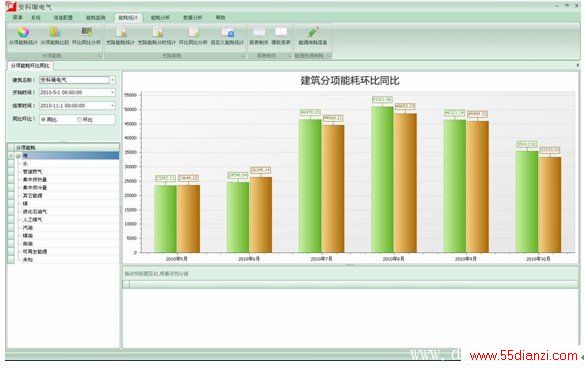This screenshot has height=368, width=584.
Task: Switch to the 能耗分析 ribbon tab
Action: [161, 18]
